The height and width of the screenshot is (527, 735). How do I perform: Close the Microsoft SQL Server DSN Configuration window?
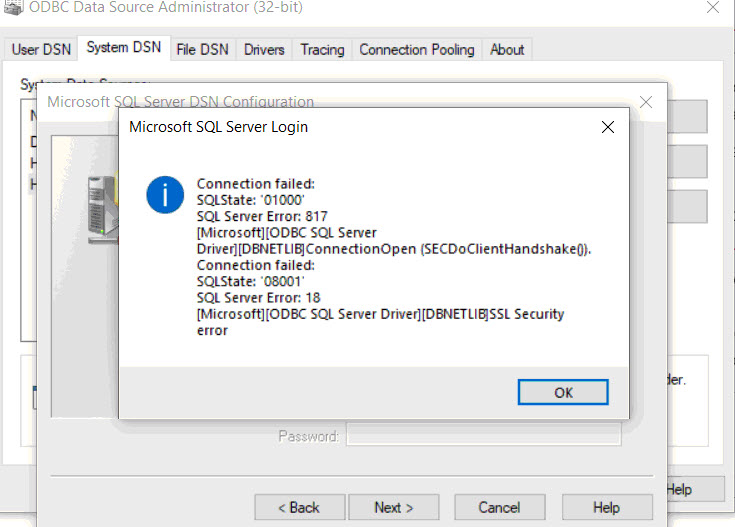(646, 102)
